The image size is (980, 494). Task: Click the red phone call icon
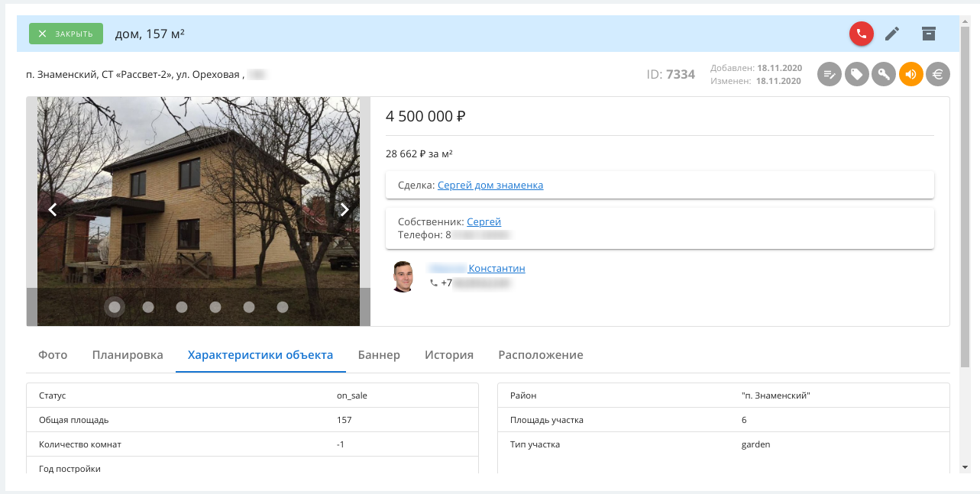coord(862,34)
